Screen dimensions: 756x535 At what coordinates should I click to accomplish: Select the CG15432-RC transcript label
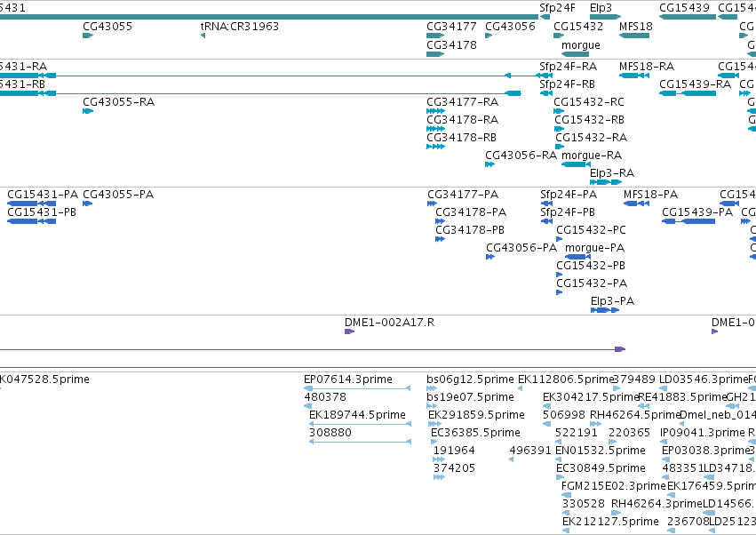[589, 102]
